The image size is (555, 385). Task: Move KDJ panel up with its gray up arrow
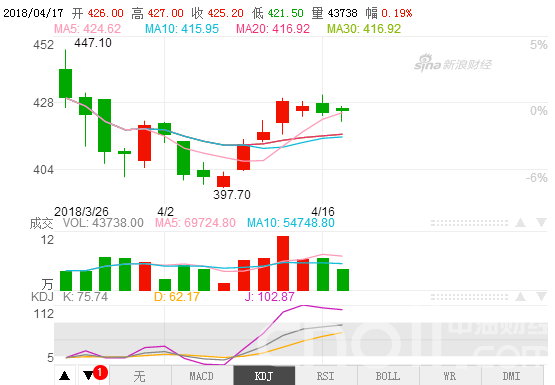pos(520,297)
